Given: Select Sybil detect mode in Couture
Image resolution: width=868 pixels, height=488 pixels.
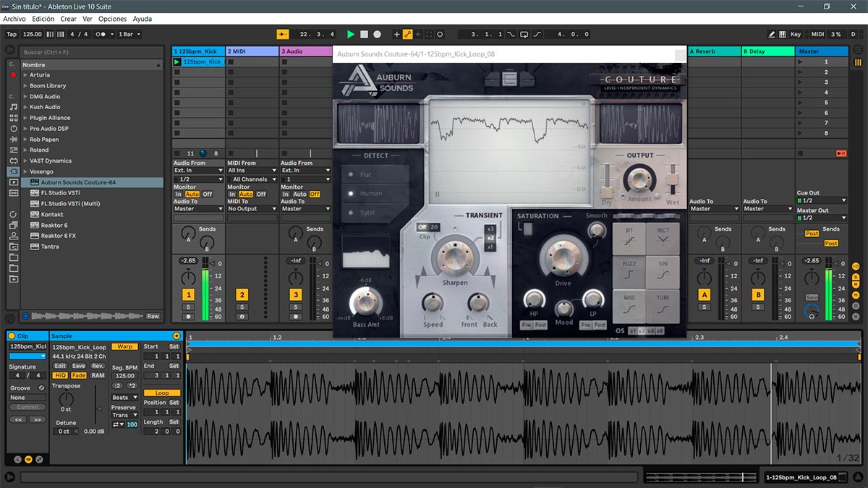Looking at the screenshot, I should [375, 213].
